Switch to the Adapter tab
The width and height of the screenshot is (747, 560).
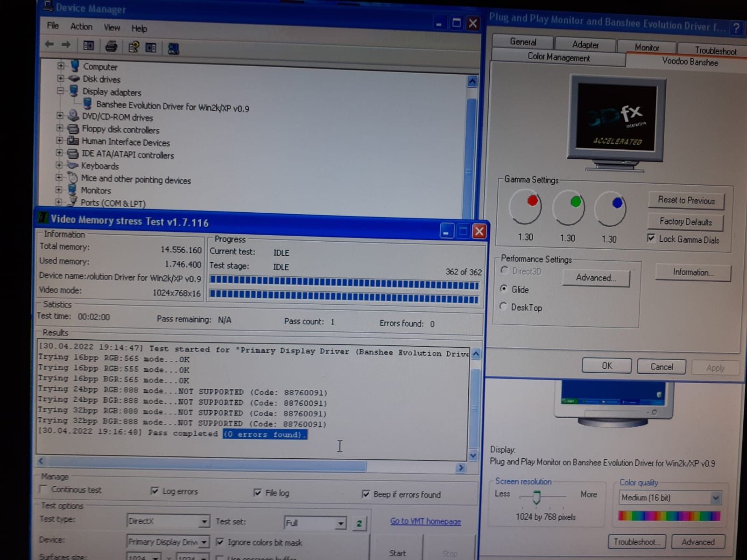585,45
